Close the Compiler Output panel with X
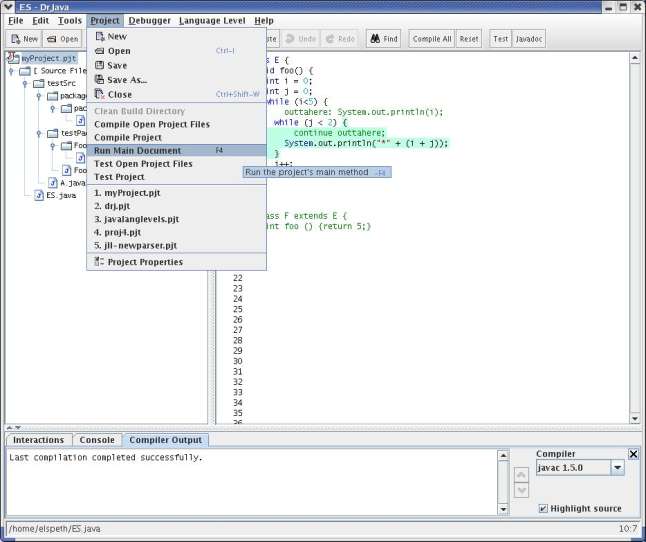The width and height of the screenshot is (646, 542). click(633, 454)
